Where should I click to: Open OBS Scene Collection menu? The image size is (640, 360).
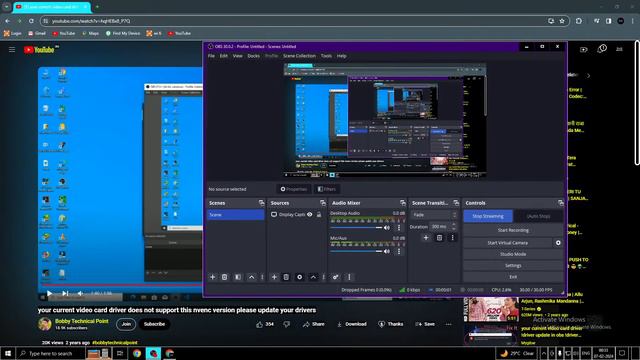pos(299,56)
